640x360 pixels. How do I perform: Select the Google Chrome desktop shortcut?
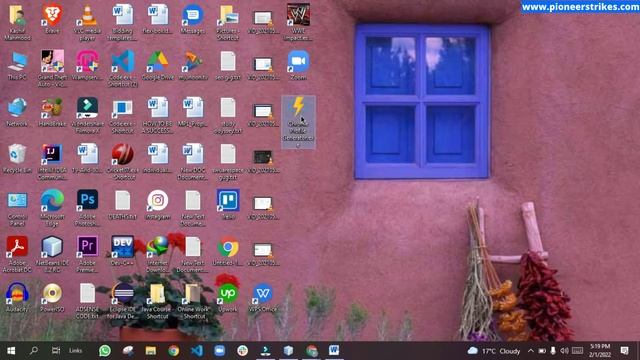coord(228,251)
